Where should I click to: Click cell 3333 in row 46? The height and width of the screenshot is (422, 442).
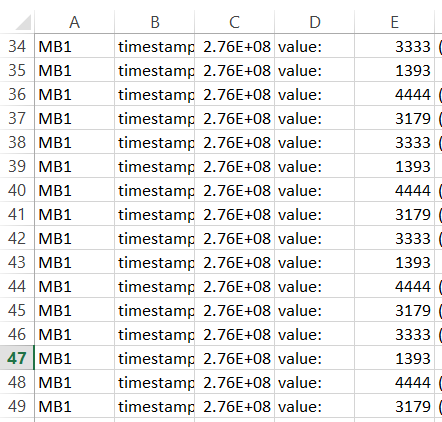coord(394,334)
